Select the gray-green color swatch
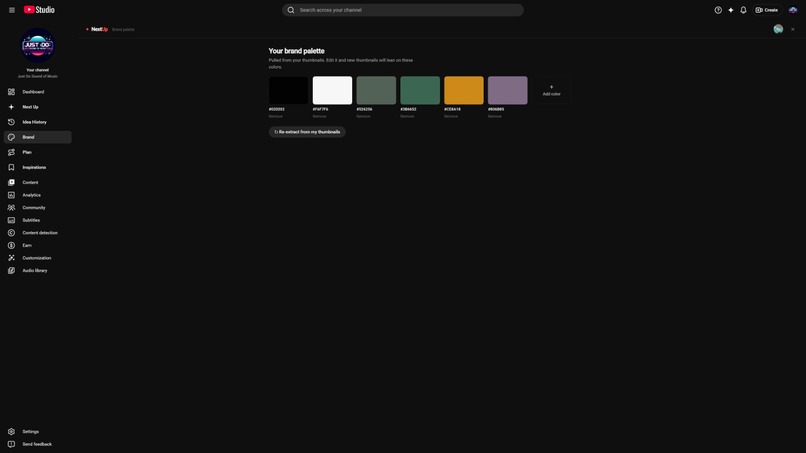 (376, 90)
